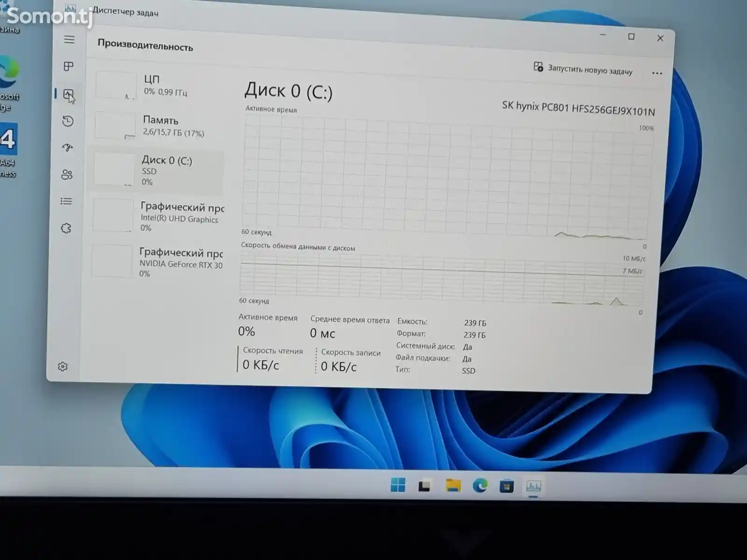Click Task Manager taskbar icon
The width and height of the screenshot is (747, 560).
click(534, 486)
